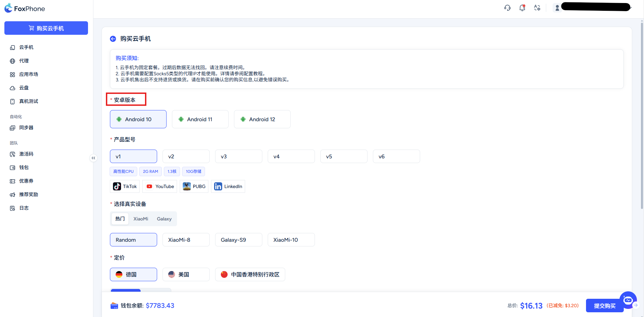
Task: Choose the v3 product model
Action: (238, 156)
